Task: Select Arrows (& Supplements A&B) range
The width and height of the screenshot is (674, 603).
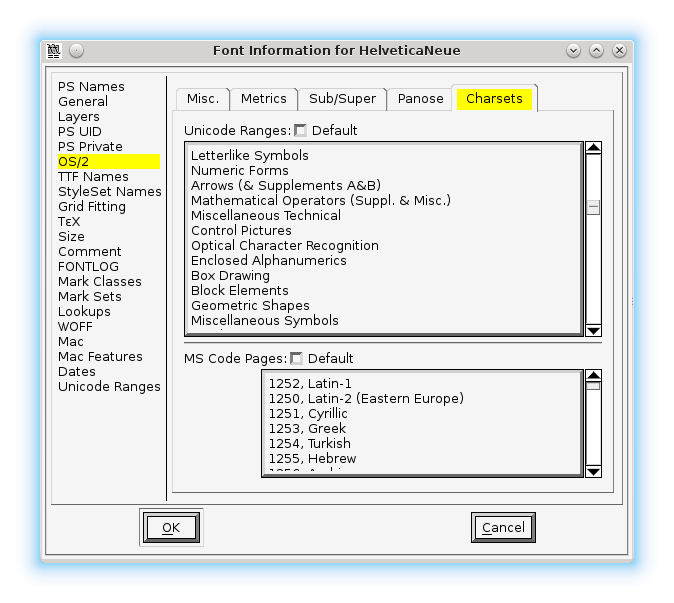Action: click(286, 186)
